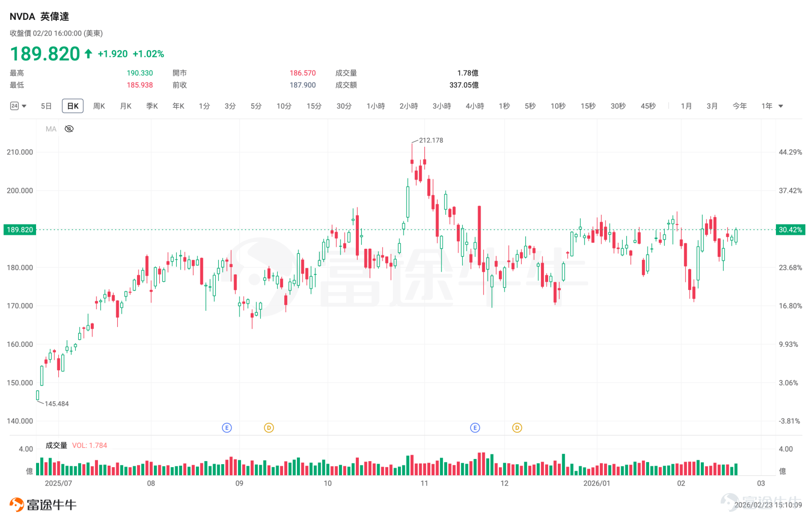Screen dimensions: 812x521
Task: Select 1秒 interval
Action: pos(504,106)
